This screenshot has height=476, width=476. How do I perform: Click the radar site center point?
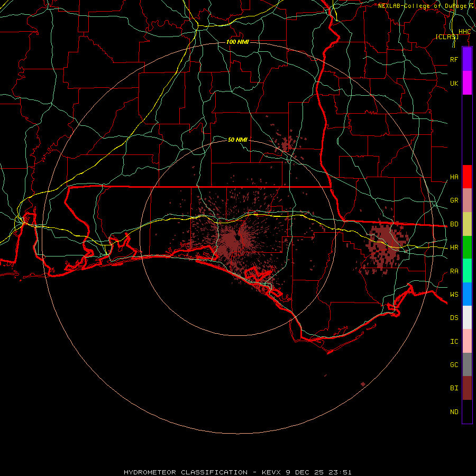click(238, 237)
